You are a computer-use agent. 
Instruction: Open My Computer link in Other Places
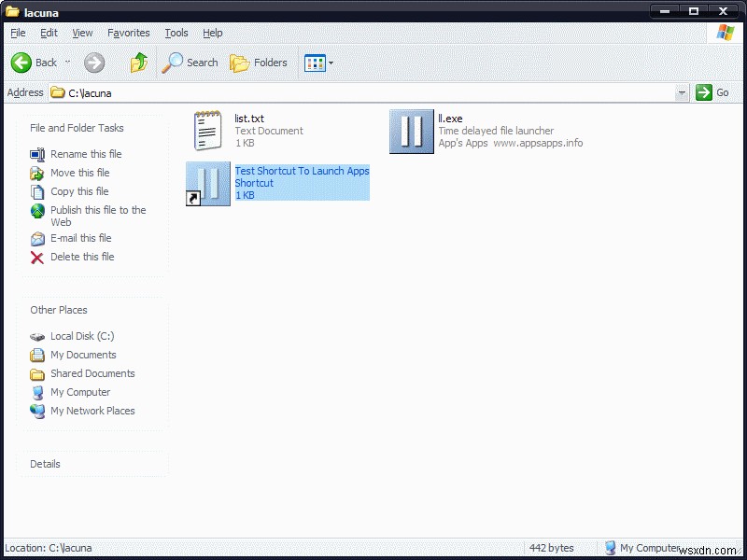[80, 392]
